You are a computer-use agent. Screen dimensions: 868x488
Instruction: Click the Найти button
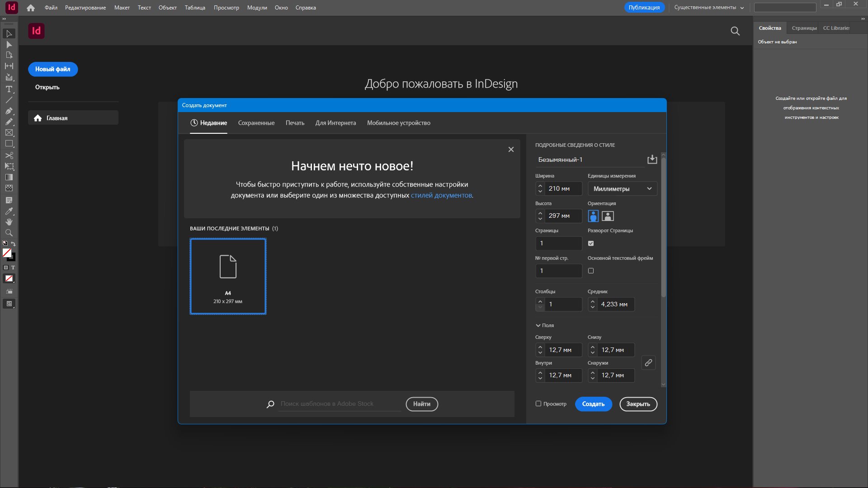(x=422, y=404)
